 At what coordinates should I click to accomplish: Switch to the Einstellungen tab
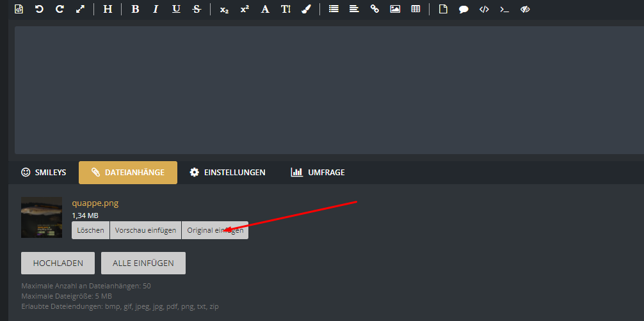coord(227,173)
